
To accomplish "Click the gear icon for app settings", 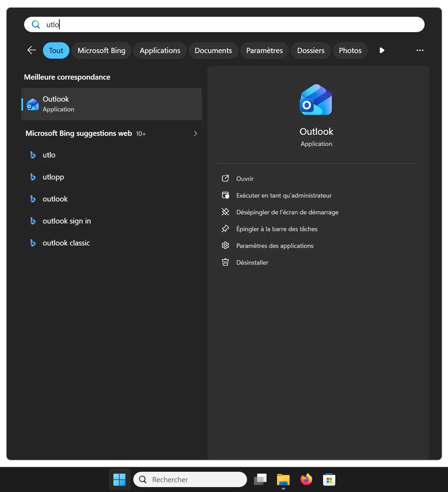I will [x=225, y=245].
